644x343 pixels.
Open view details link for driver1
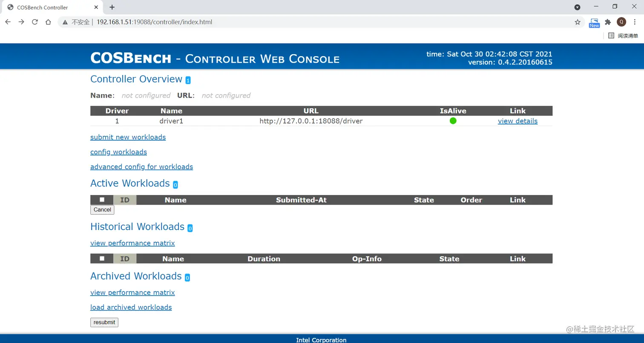517,121
